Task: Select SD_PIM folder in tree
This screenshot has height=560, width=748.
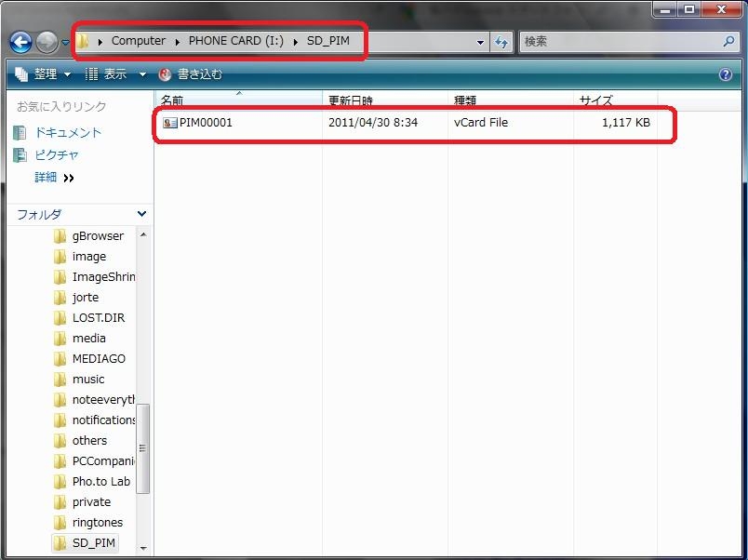Action: click(93, 544)
